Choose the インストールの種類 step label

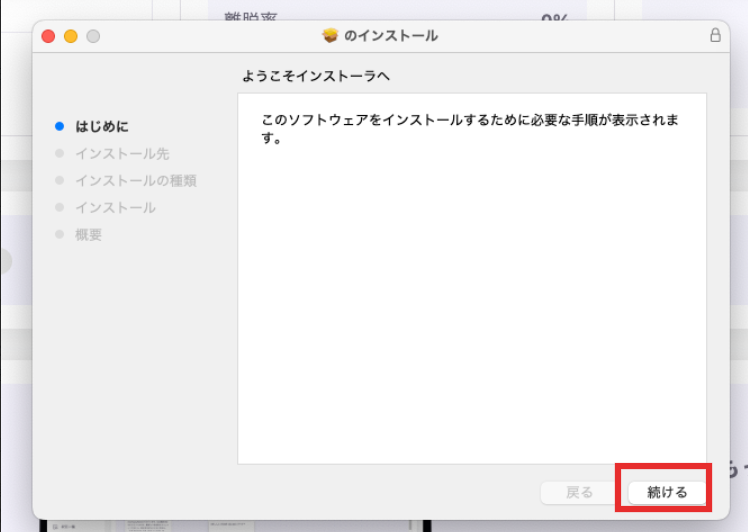pos(136,180)
